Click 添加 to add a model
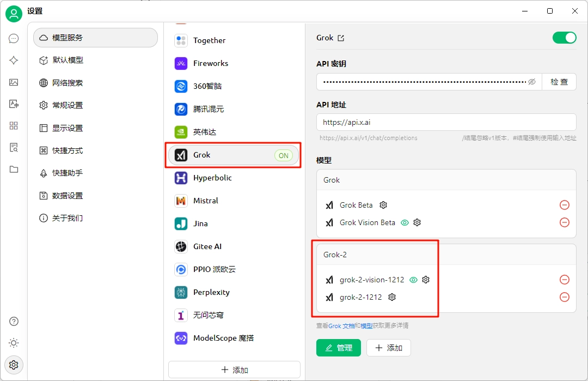The image size is (588, 381). click(389, 348)
